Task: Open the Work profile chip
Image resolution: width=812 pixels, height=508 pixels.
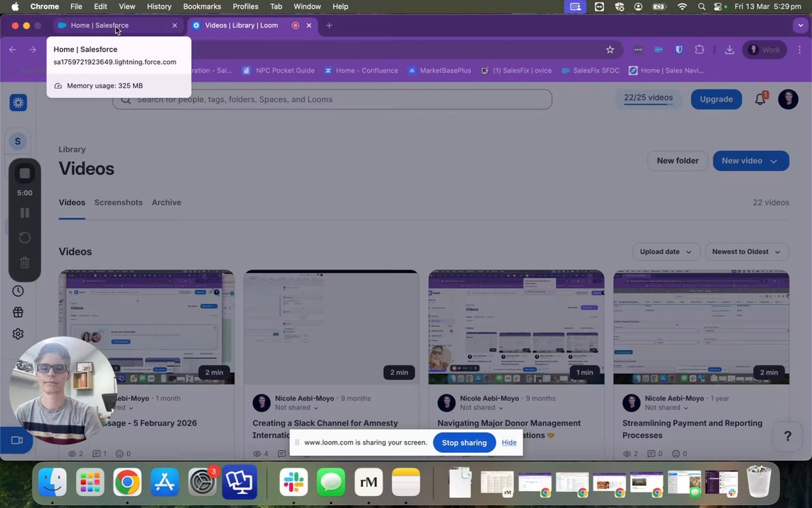Action: point(764,50)
